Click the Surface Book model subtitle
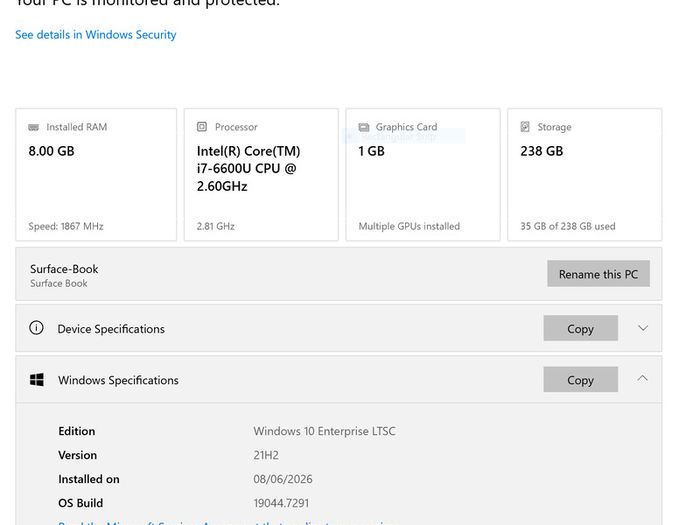Image resolution: width=700 pixels, height=525 pixels. pos(58,283)
